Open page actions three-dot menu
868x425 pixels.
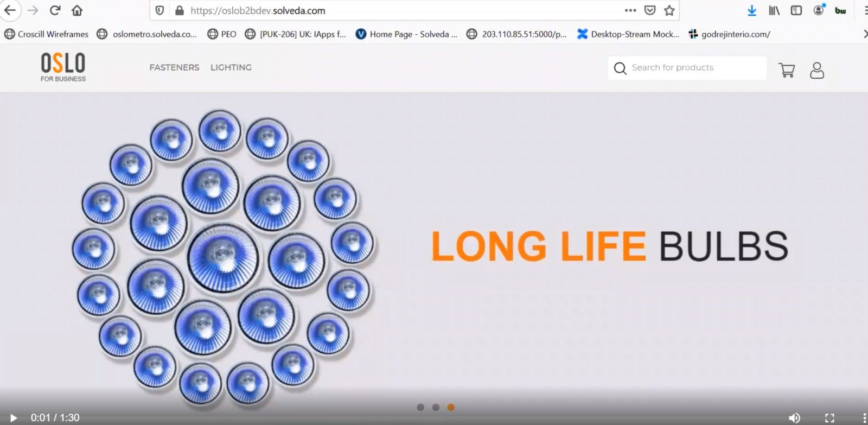point(630,10)
